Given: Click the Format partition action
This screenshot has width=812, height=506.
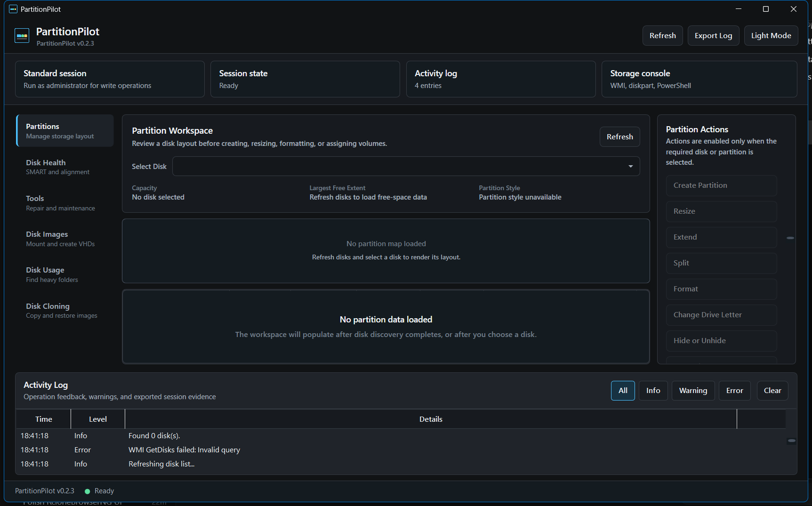Looking at the screenshot, I should coord(721,289).
